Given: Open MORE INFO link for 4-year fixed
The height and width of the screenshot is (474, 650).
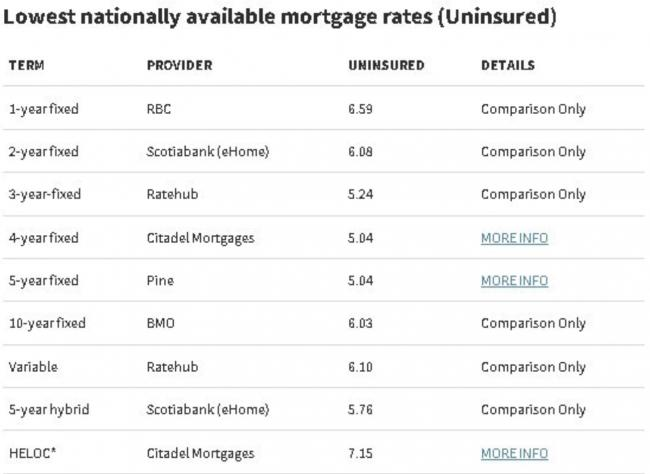Looking at the screenshot, I should point(514,238).
